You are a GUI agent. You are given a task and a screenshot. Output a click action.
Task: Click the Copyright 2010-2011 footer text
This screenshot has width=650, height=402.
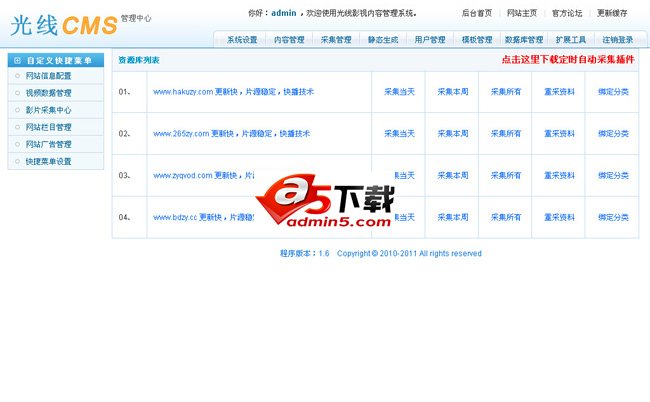(409, 253)
